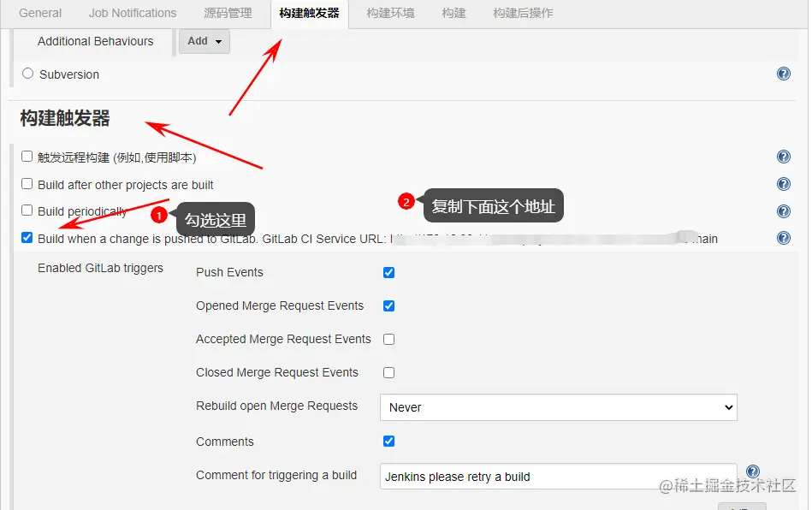Open help for 触发远程构建 trigger
Viewport: 812px width, 510px height.
coord(784,157)
